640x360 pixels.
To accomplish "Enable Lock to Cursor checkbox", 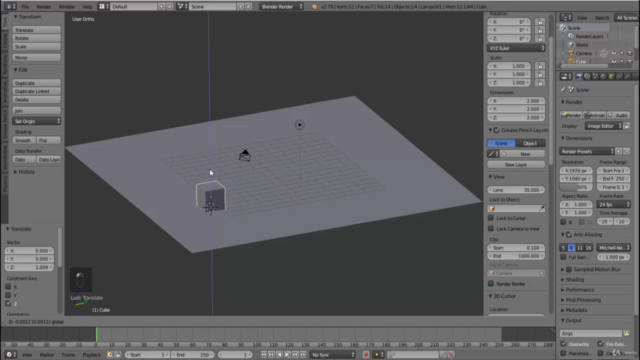I will click(x=491, y=218).
